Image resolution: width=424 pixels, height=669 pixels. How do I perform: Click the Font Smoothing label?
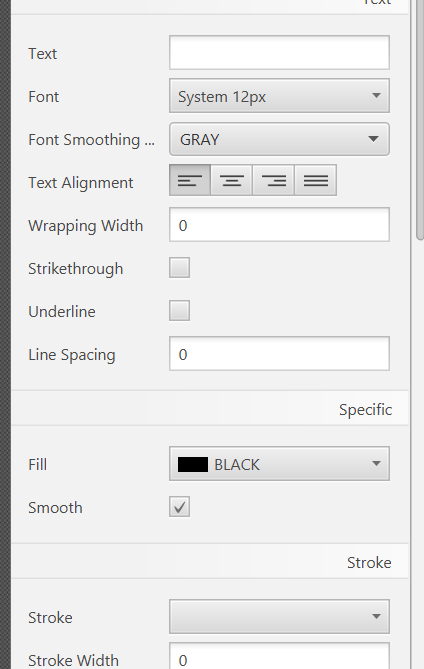coord(91,140)
